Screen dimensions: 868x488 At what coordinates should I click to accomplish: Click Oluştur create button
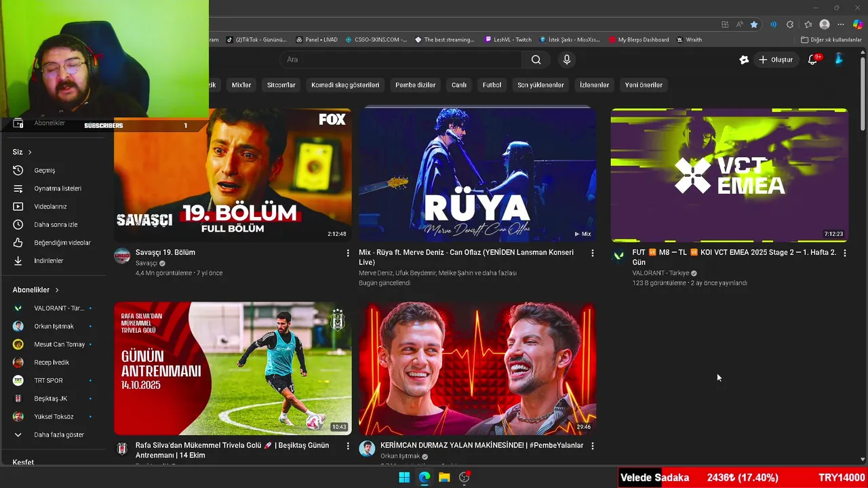(776, 60)
